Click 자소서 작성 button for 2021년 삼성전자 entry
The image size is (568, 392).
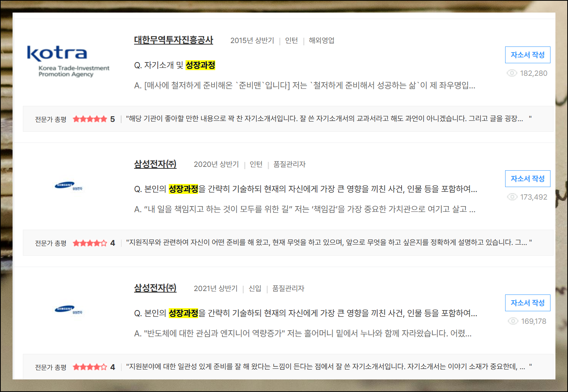point(528,303)
